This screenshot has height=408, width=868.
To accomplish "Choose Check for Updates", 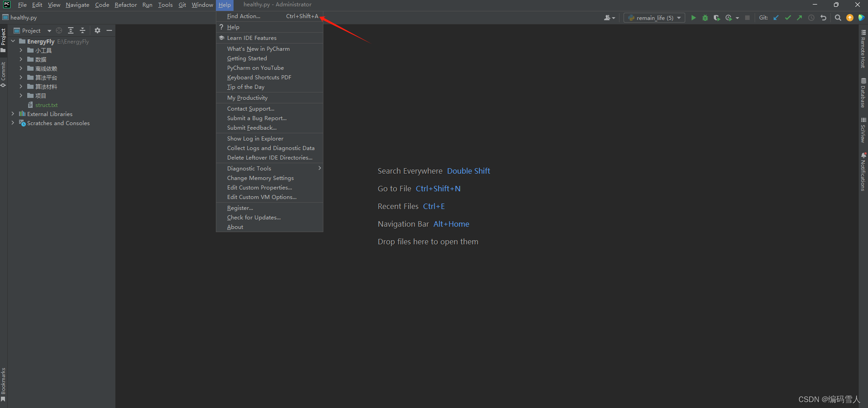I will click(269, 218).
